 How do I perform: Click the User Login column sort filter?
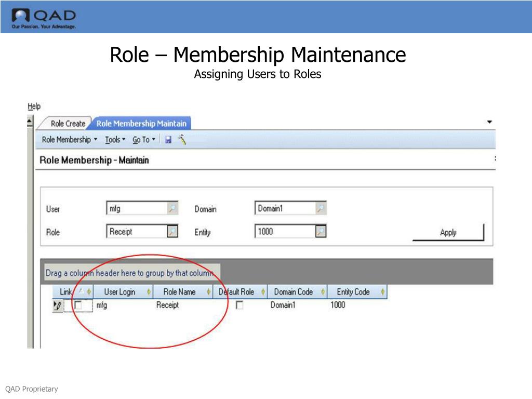(x=150, y=291)
